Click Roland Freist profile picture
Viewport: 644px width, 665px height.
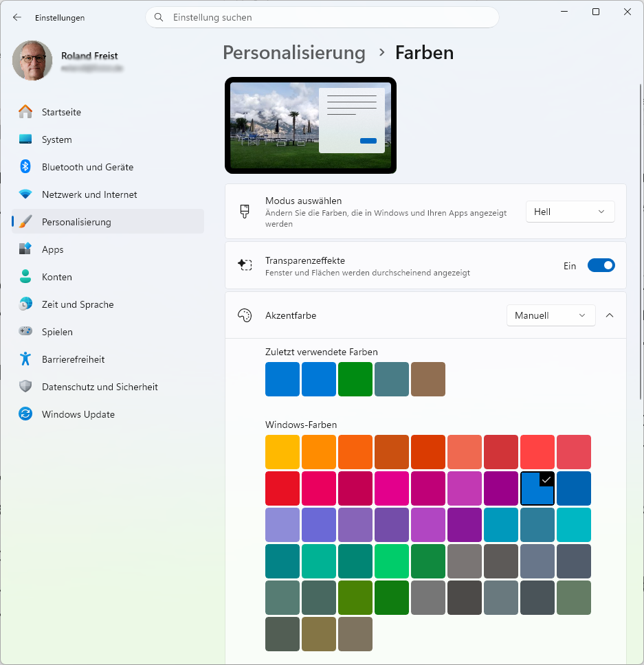point(32,60)
